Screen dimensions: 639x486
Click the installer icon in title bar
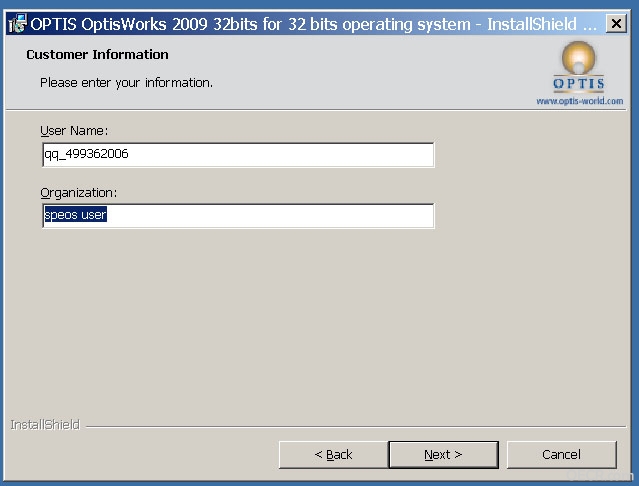18,24
